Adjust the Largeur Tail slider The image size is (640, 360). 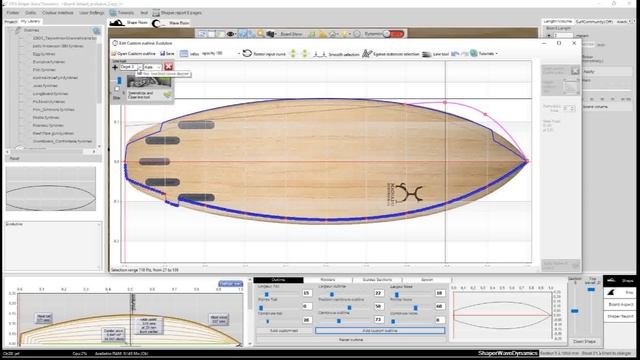pyautogui.click(x=267, y=294)
